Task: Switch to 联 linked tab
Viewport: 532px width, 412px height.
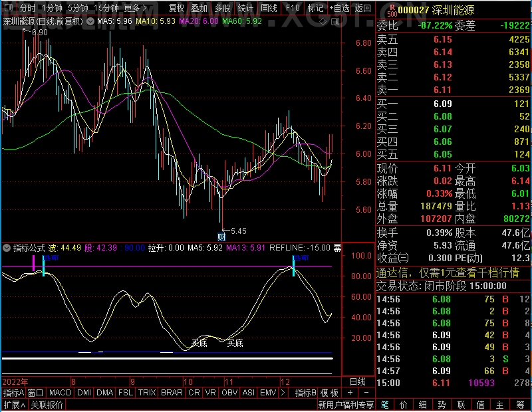Action: [461, 405]
